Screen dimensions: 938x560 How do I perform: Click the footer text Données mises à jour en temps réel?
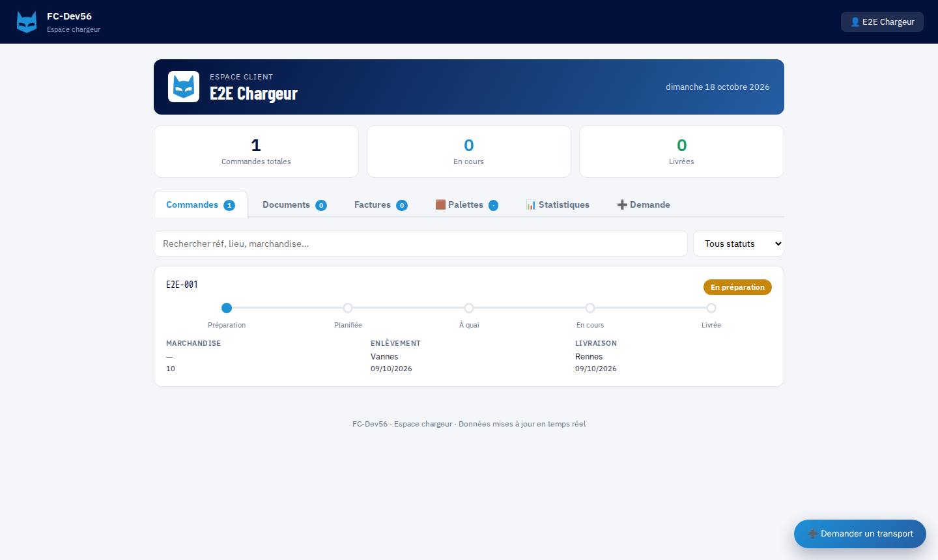click(522, 424)
